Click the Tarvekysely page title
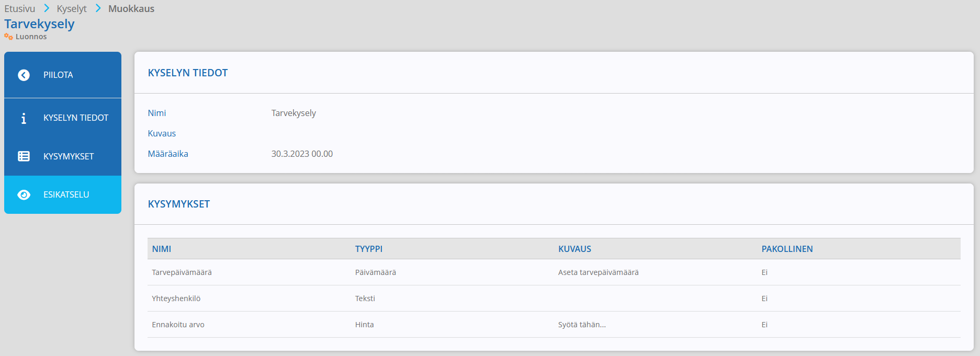 tap(39, 24)
